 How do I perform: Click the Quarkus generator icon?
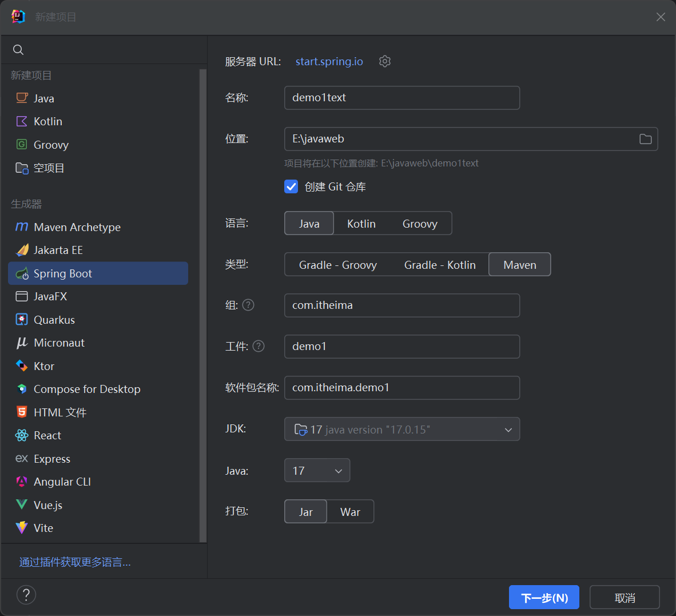coord(22,319)
